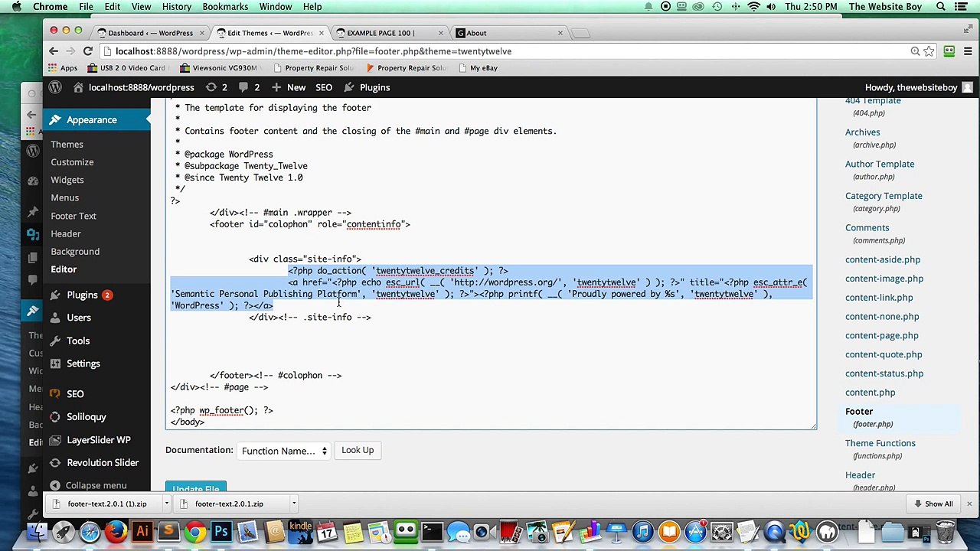Open Safari from the Dock
Screen dimensions: 980x551
point(90,531)
